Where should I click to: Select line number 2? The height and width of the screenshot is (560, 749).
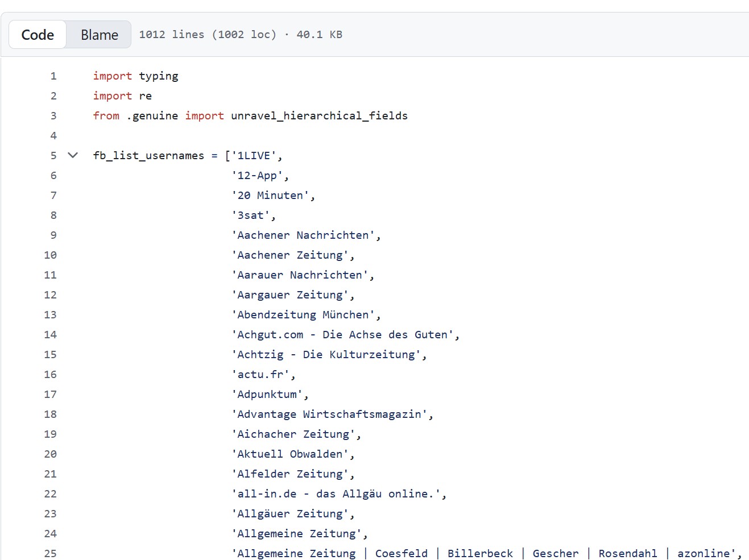coord(53,96)
